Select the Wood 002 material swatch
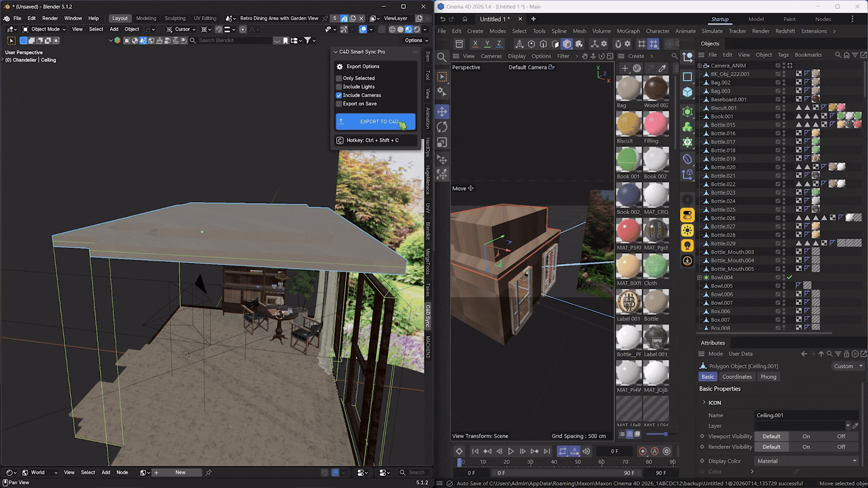Viewport: 868px width, 488px height. [x=656, y=88]
